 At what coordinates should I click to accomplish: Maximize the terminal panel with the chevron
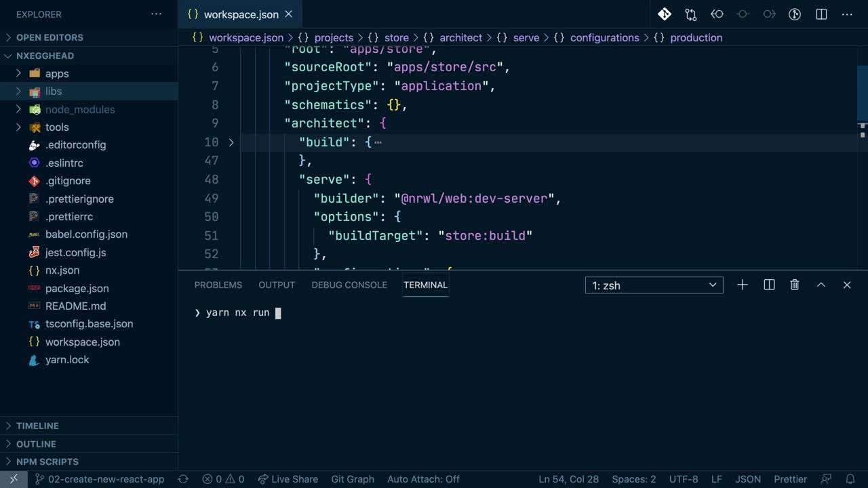pyautogui.click(x=821, y=285)
